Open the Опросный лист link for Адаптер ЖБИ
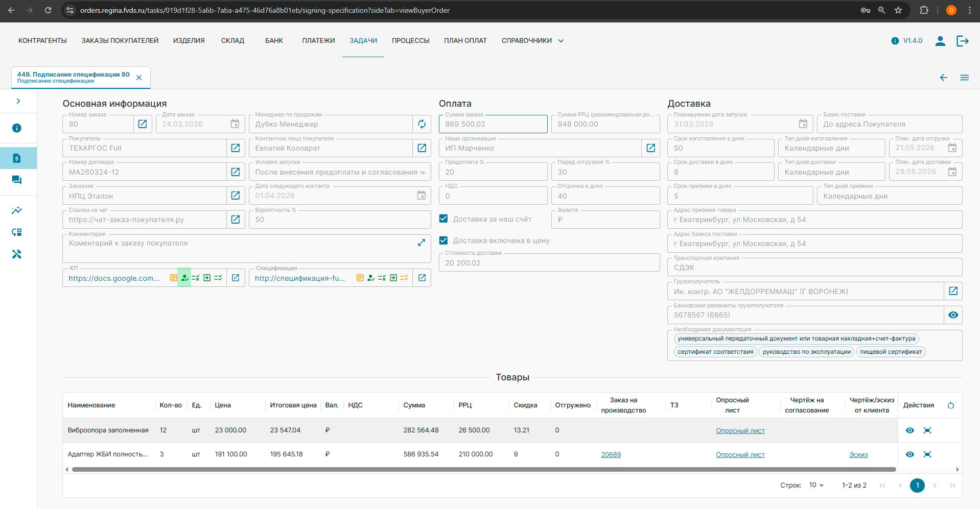This screenshot has height=509, width=980. click(740, 454)
